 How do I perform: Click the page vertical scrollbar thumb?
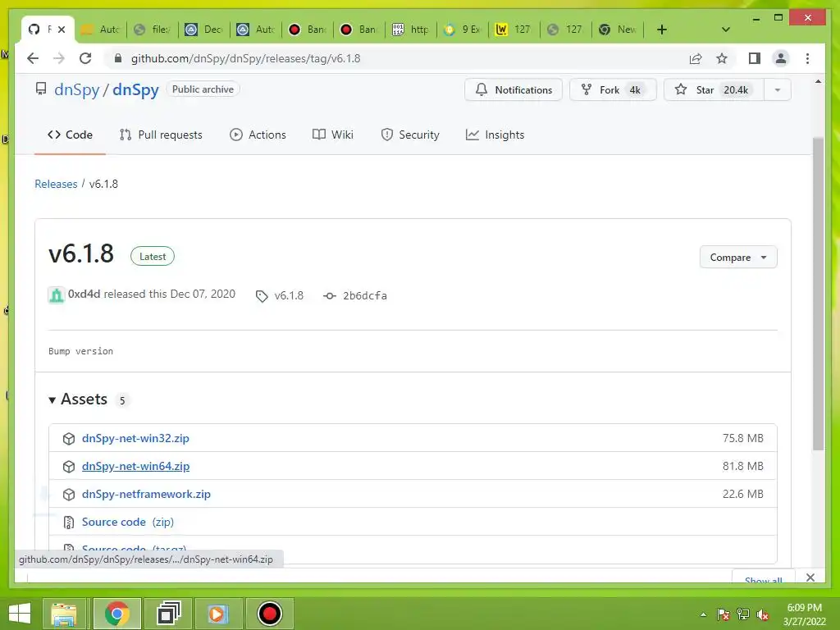[818, 294]
